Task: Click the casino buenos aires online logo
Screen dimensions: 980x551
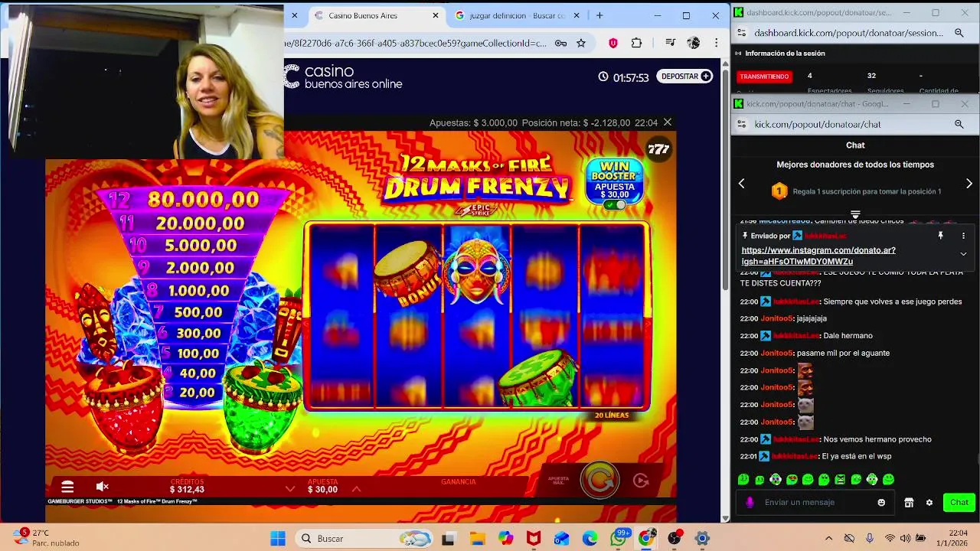Action: (x=343, y=77)
